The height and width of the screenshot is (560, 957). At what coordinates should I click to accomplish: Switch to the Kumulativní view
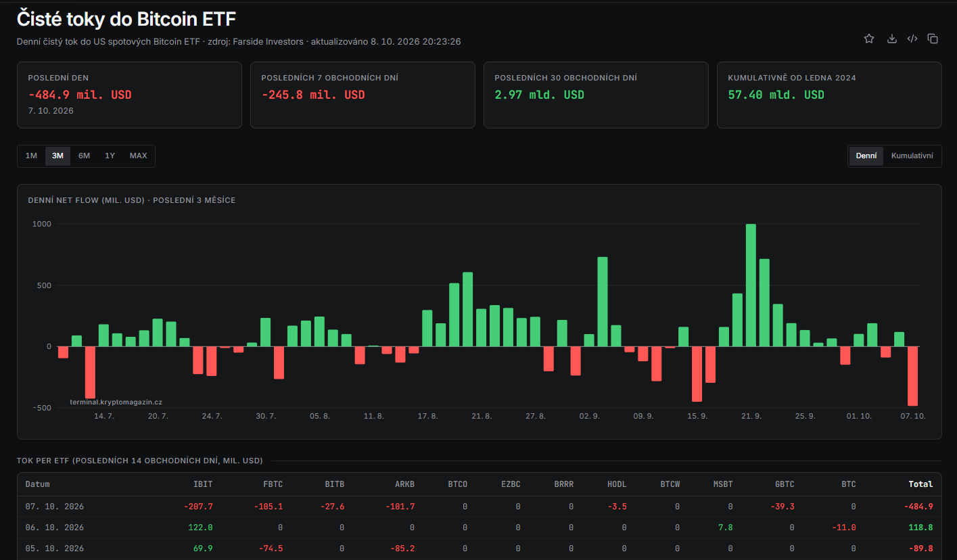tap(912, 156)
